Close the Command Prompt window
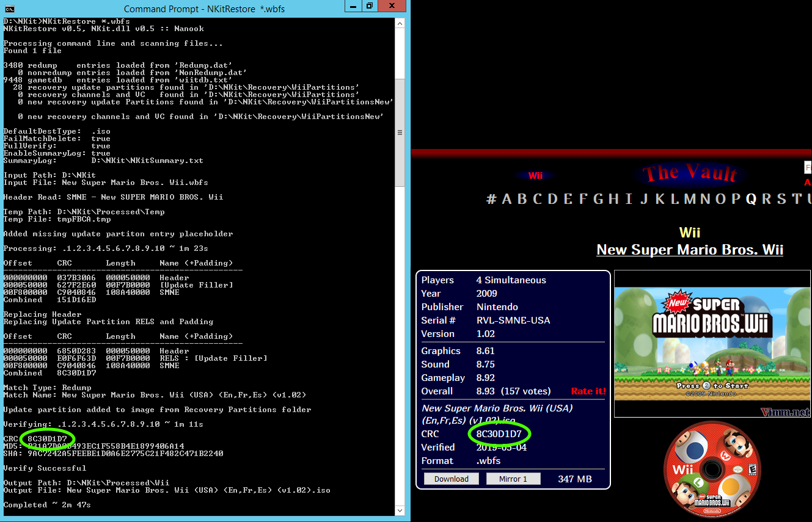Screen dimensions: 812x522 393,6
